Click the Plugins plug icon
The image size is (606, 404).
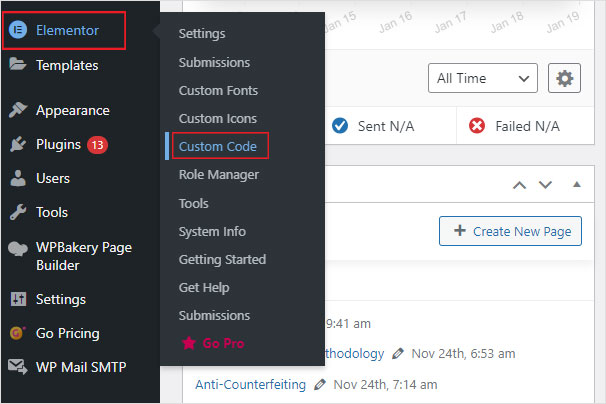pos(18,144)
